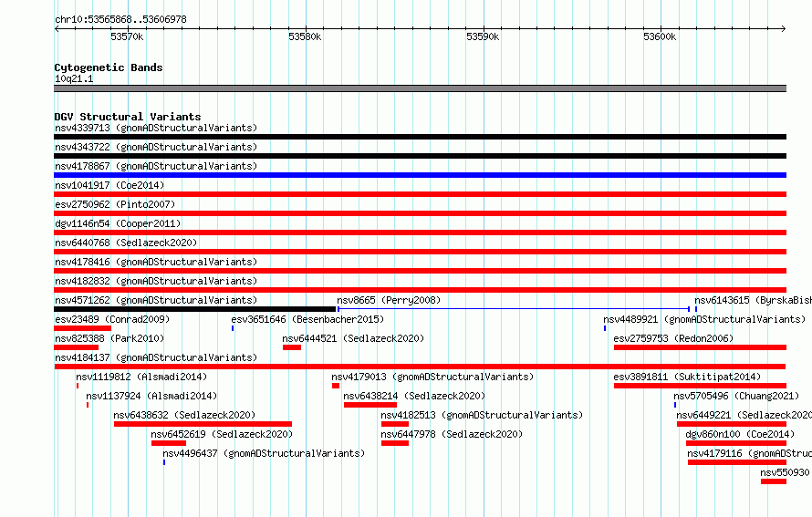This screenshot has width=812, height=517.
Task: Select the red bar under nsv1041917
Action: [x=420, y=194]
